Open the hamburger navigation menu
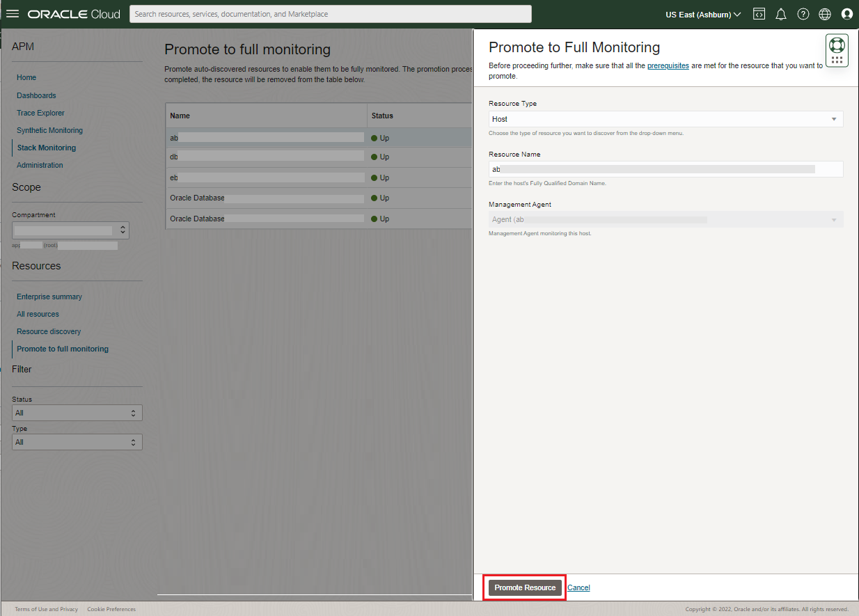The height and width of the screenshot is (616, 859). [13, 14]
